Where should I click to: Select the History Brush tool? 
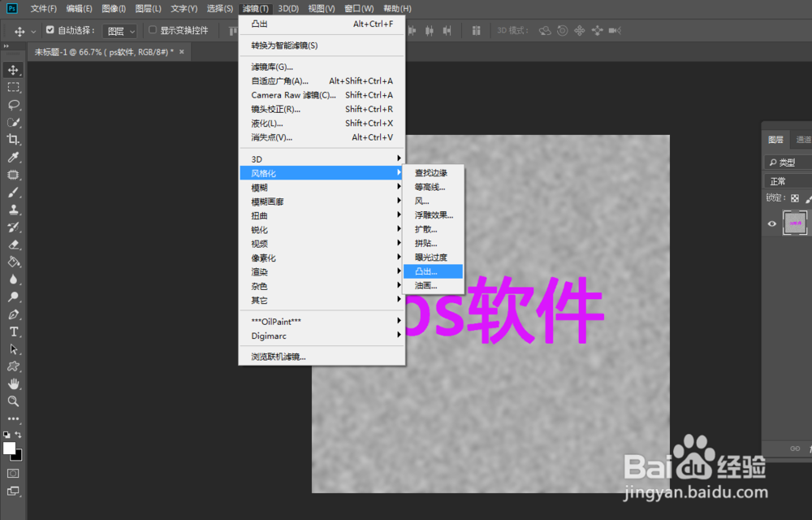14,227
